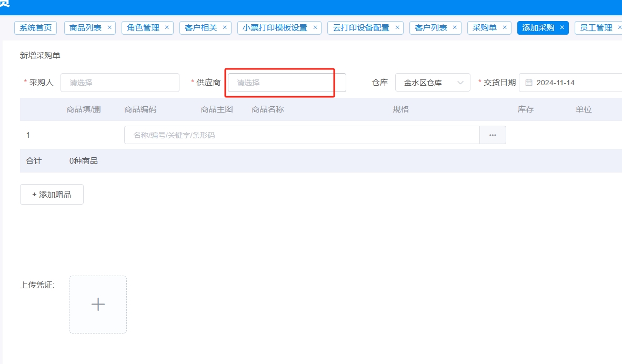Image resolution: width=622 pixels, height=364 pixels.
Task: Close the 角色管理 tab
Action: click(x=166, y=27)
